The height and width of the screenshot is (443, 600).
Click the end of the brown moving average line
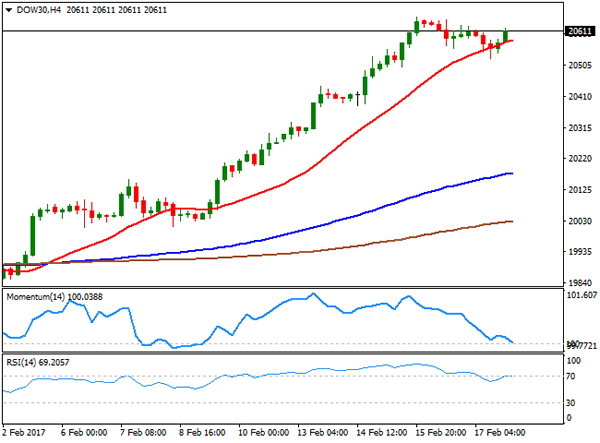click(511, 222)
